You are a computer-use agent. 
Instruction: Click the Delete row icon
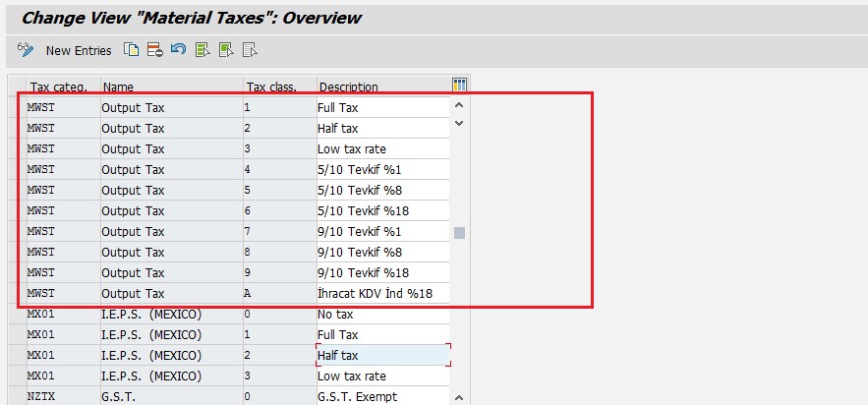tap(154, 49)
